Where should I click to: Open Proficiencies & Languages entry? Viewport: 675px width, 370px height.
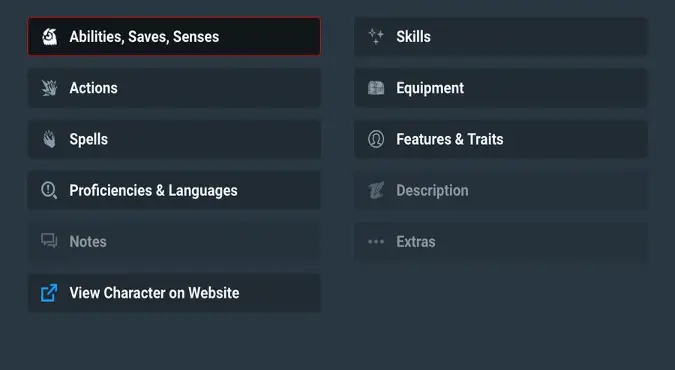174,190
